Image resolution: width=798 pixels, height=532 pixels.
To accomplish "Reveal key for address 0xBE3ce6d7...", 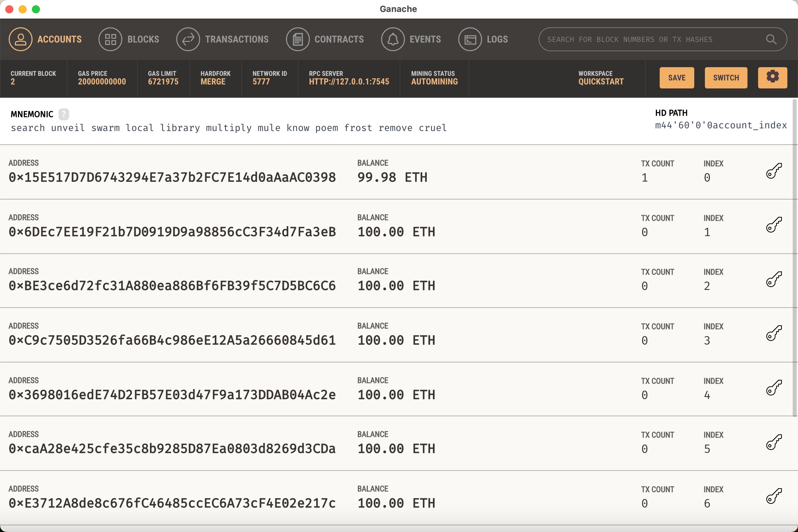I will [x=774, y=279].
